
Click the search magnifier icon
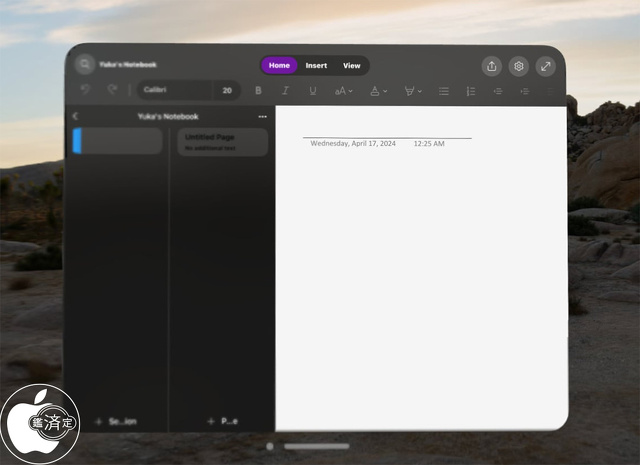[x=84, y=65]
